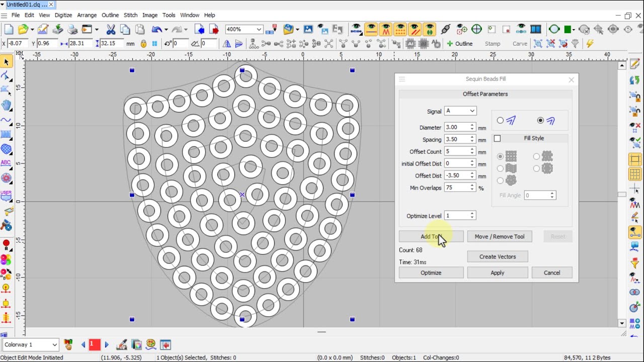This screenshot has width=644, height=362.
Task: Select the ABC lettering tool
Action: [6, 163]
